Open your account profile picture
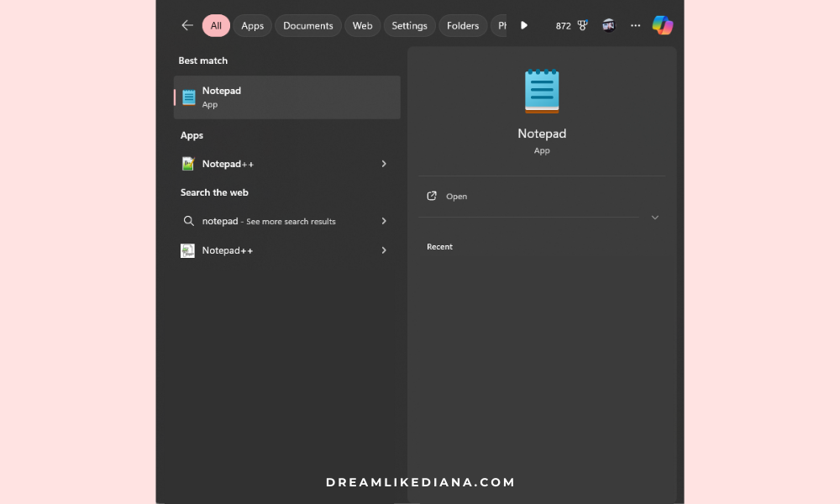Screen dimensions: 840x504 point(608,25)
